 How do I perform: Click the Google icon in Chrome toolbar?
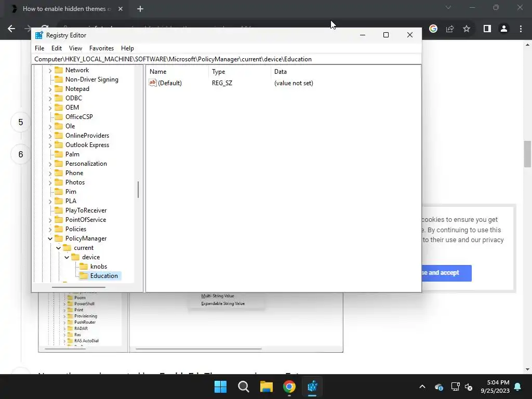433,29
